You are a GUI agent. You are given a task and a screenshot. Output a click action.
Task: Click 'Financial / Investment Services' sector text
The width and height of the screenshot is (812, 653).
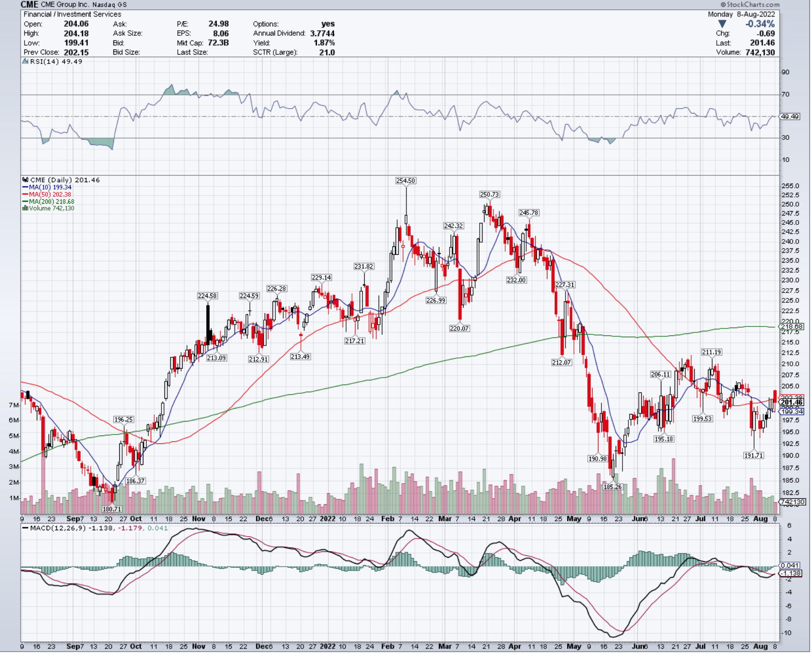coord(72,14)
